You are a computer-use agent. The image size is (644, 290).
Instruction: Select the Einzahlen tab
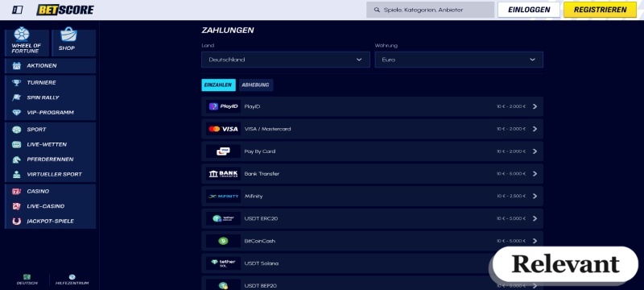coord(218,85)
